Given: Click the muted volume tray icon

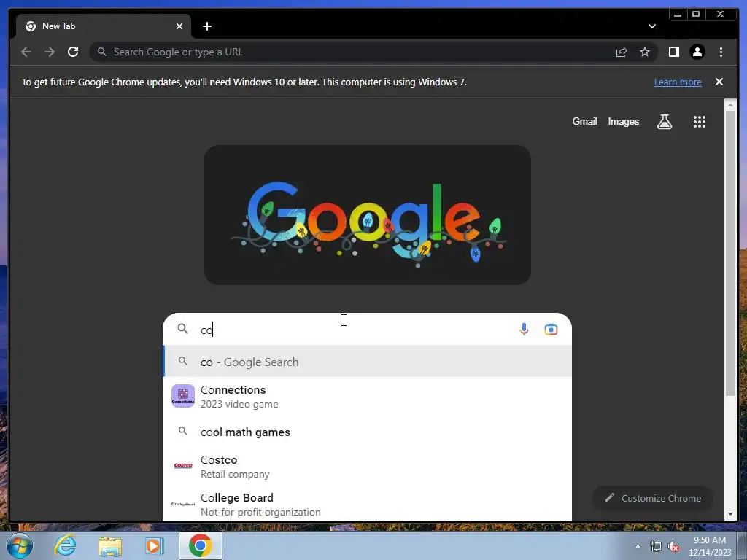Looking at the screenshot, I should coord(673,547).
